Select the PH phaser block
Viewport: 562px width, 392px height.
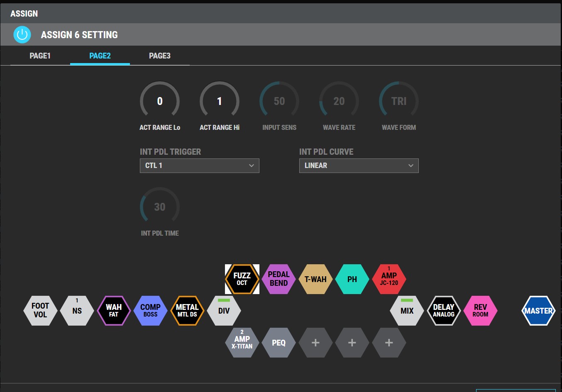(352, 279)
